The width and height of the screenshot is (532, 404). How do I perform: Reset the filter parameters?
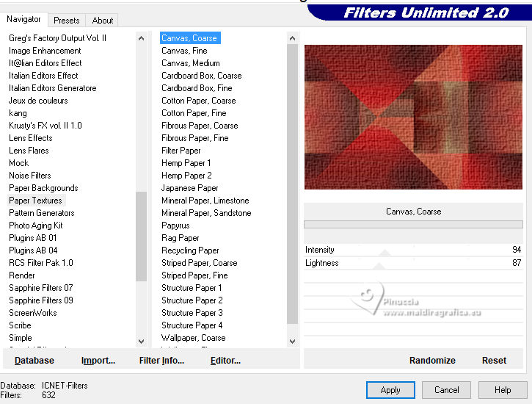(x=494, y=360)
